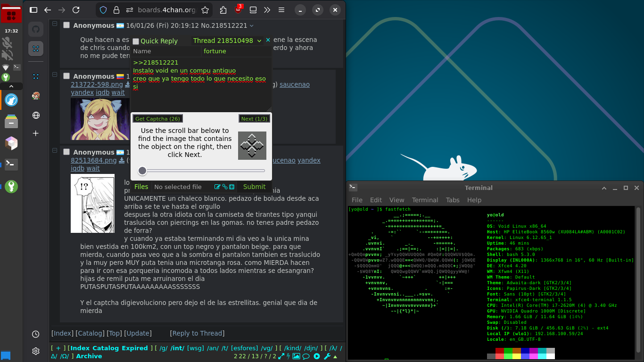Open the Terminal menu in Terminal window

[425, 200]
